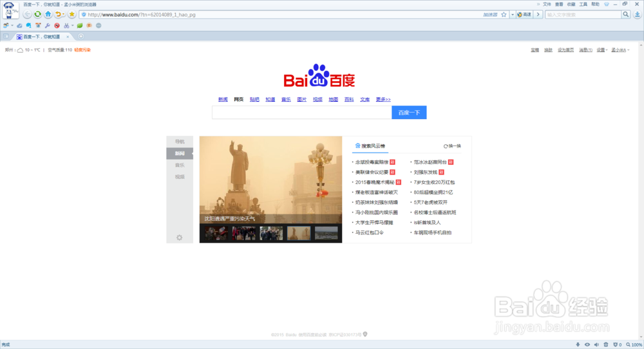Image resolution: width=644 pixels, height=349 pixels.
Task: Open the 工具 menu
Action: pyautogui.click(x=583, y=4)
